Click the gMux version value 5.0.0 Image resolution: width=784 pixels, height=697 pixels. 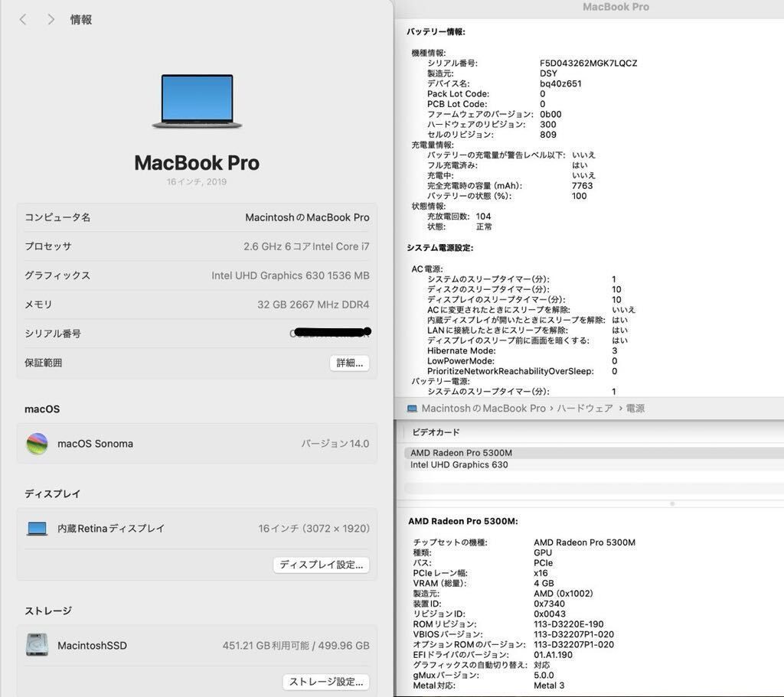click(544, 675)
